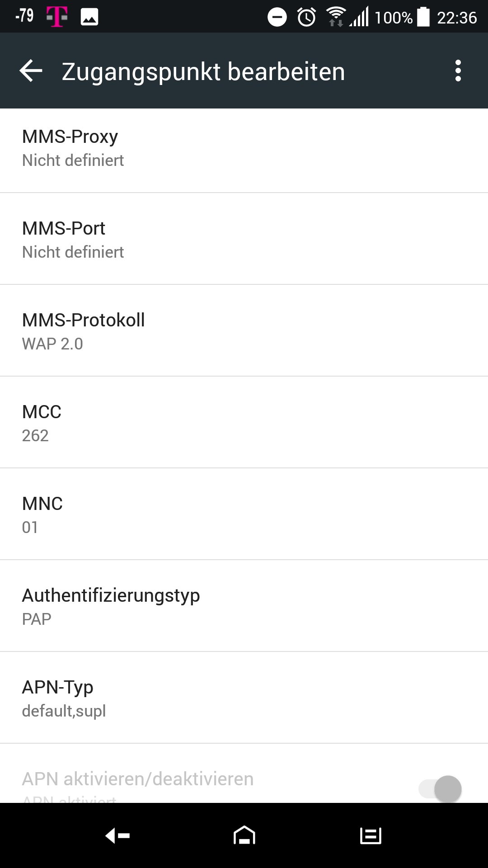Open the MMS-Protokoll setting
Screen dimensions: 488x868
point(244,331)
